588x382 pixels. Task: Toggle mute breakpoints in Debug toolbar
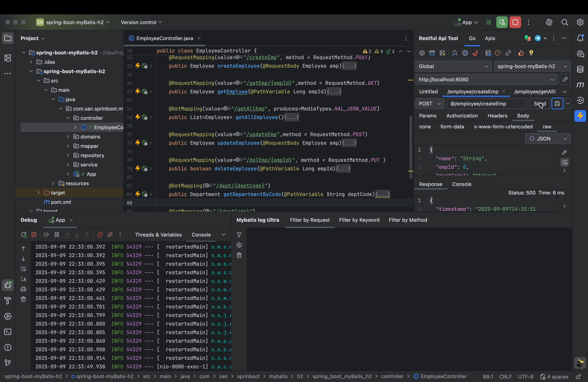pos(110,235)
